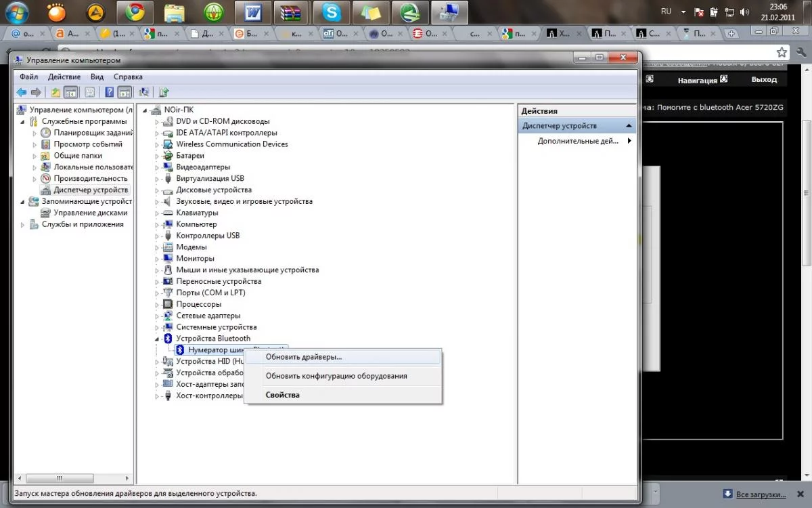Image resolution: width=812 pixels, height=508 pixels.
Task: Click the Просмотр событий icon
Action: pyautogui.click(x=45, y=144)
